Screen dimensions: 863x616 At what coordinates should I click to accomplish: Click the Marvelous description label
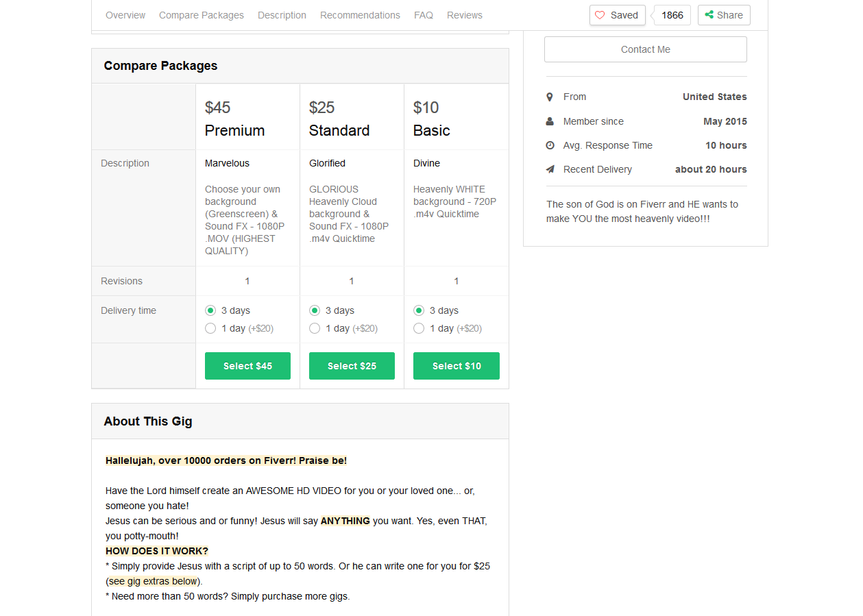[x=227, y=163]
